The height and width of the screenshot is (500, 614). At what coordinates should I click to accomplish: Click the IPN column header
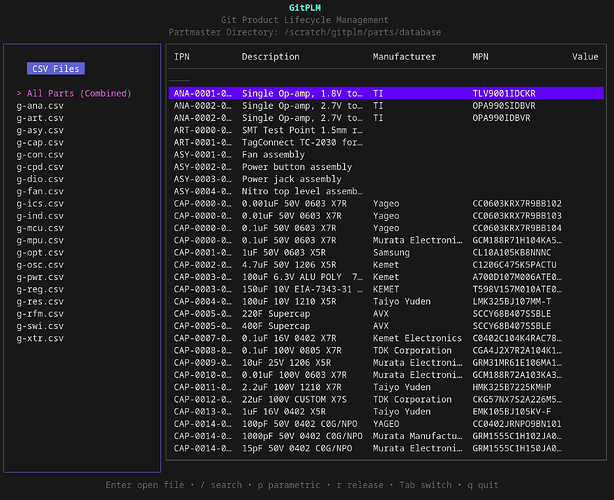click(182, 57)
